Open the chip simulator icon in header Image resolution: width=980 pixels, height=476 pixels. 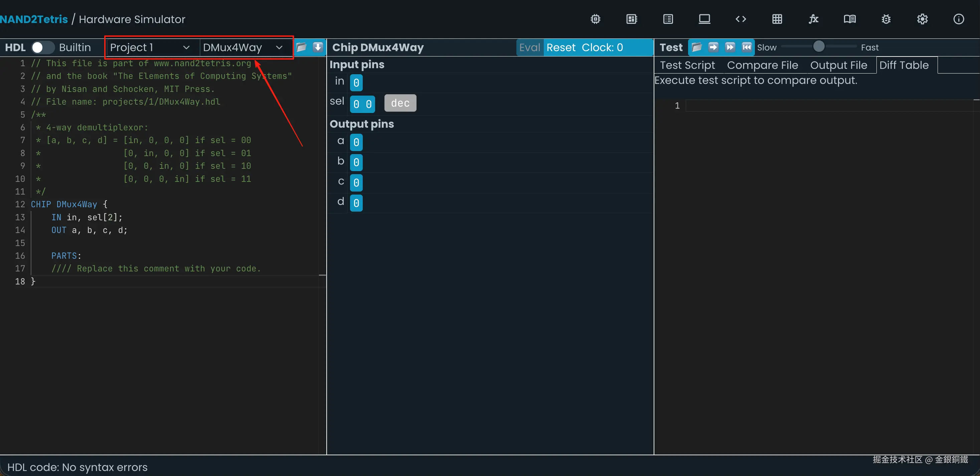click(x=595, y=19)
